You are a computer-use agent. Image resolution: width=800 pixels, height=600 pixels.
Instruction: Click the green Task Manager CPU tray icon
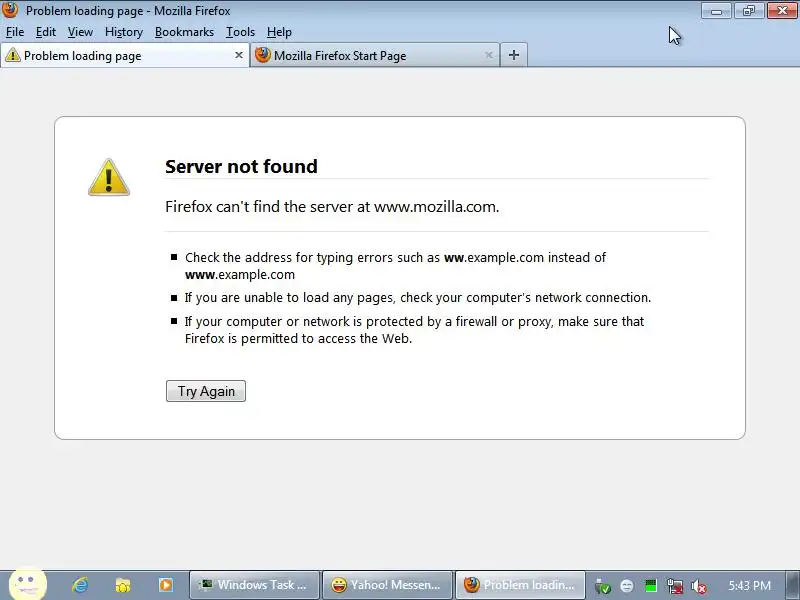[x=651, y=586]
